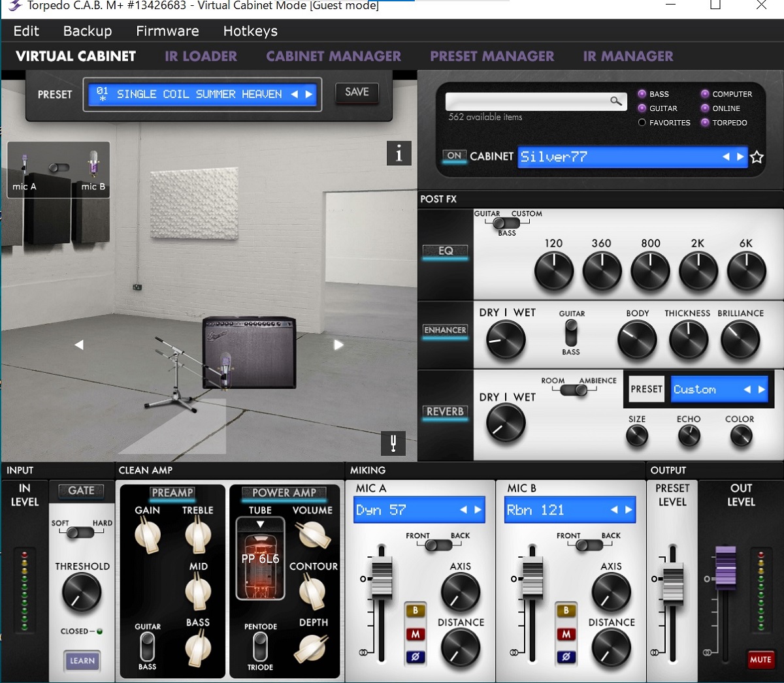Screen dimensions: 784x683
Task: Click the Gate Threshold knob
Action: [x=82, y=593]
